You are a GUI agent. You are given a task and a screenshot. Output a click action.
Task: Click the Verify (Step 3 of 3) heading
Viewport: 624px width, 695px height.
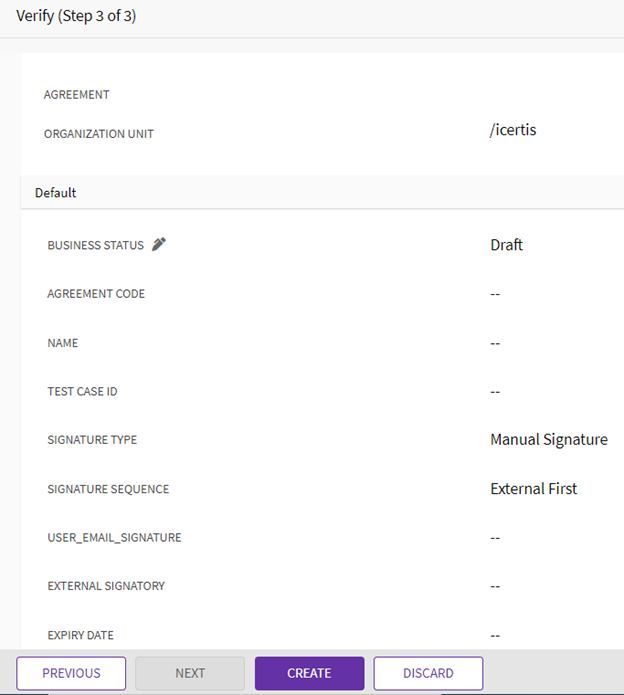[76, 17]
